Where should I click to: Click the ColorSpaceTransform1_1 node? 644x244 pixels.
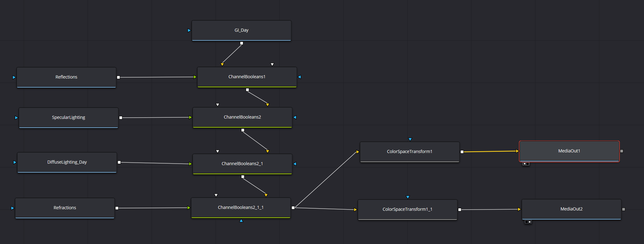pos(408,210)
